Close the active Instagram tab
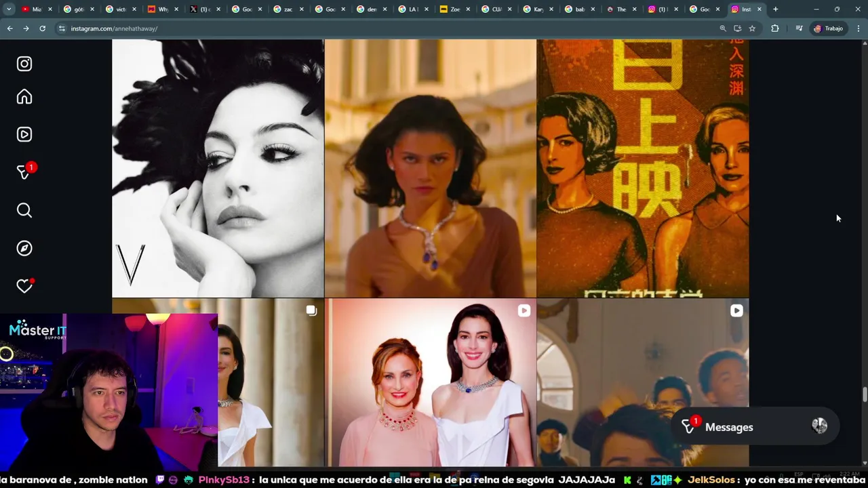Image resolution: width=868 pixels, height=488 pixels. coord(759,9)
